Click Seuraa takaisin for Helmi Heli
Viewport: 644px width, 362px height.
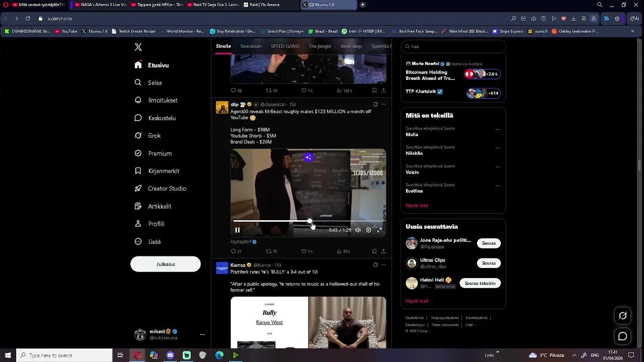click(x=480, y=284)
